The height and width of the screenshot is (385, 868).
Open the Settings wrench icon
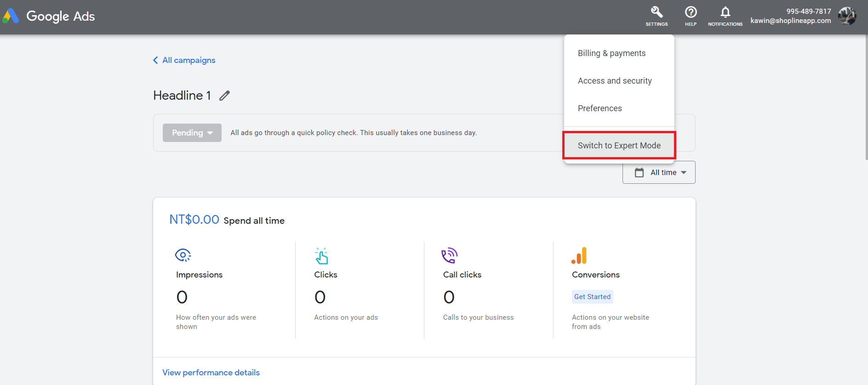(x=657, y=12)
